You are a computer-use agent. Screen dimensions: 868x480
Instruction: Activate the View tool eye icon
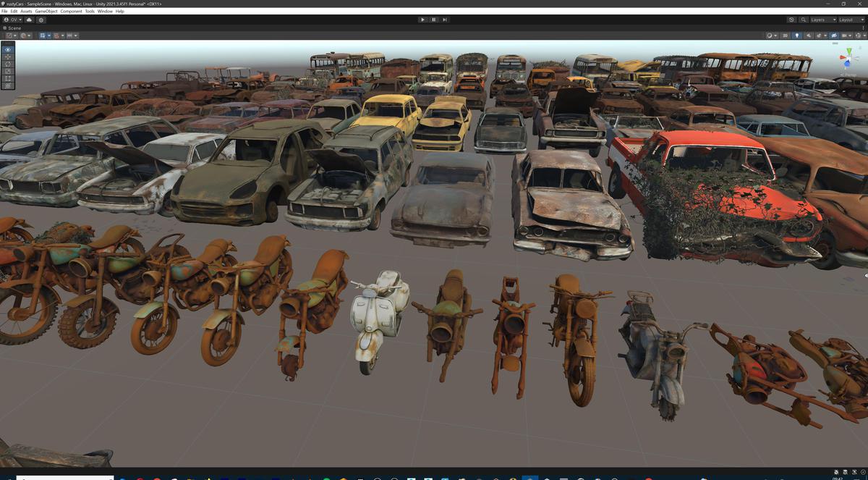pos(7,49)
